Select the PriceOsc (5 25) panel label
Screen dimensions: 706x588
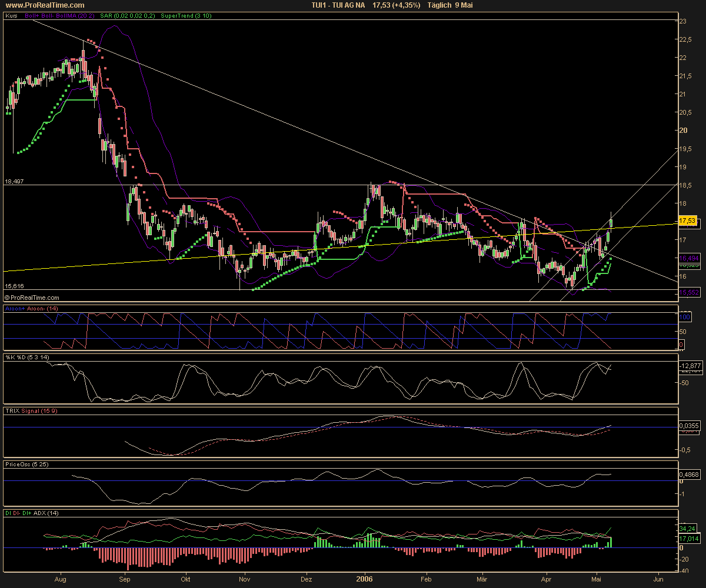[x=27, y=464]
